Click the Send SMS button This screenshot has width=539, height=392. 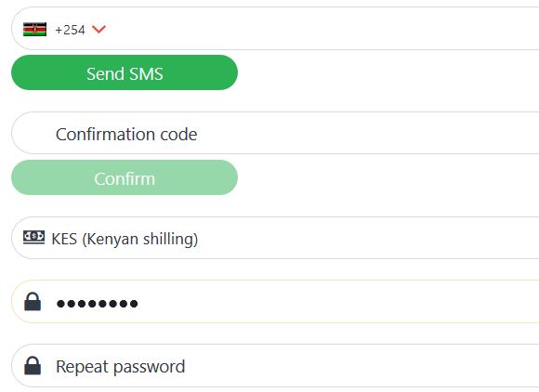tap(125, 72)
